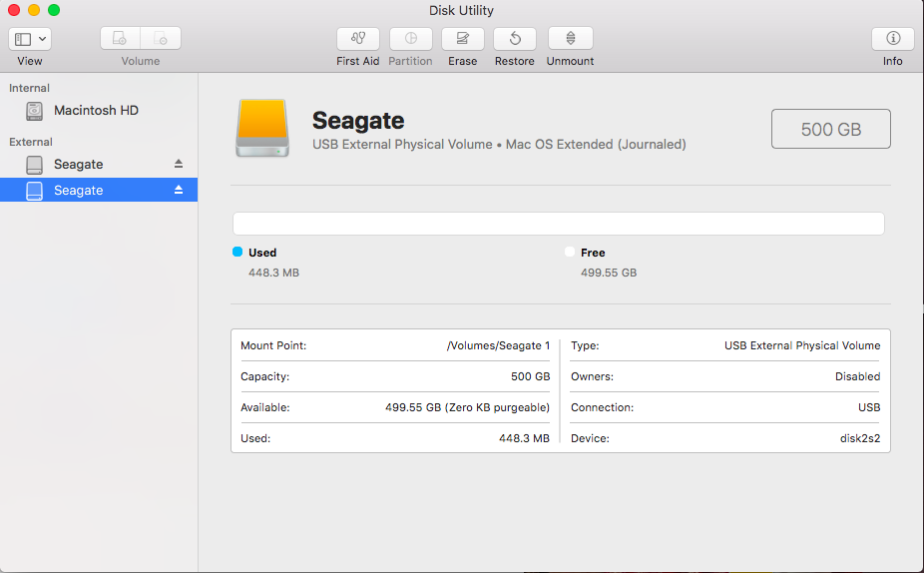The width and height of the screenshot is (924, 573).
Task: Click the 'Internal' sidebar section header
Action: (x=29, y=88)
